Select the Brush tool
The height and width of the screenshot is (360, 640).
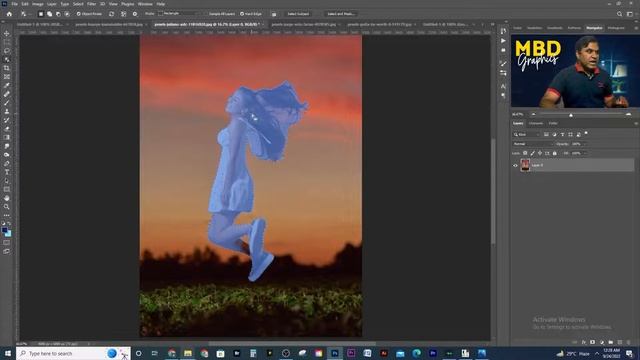[x=7, y=103]
